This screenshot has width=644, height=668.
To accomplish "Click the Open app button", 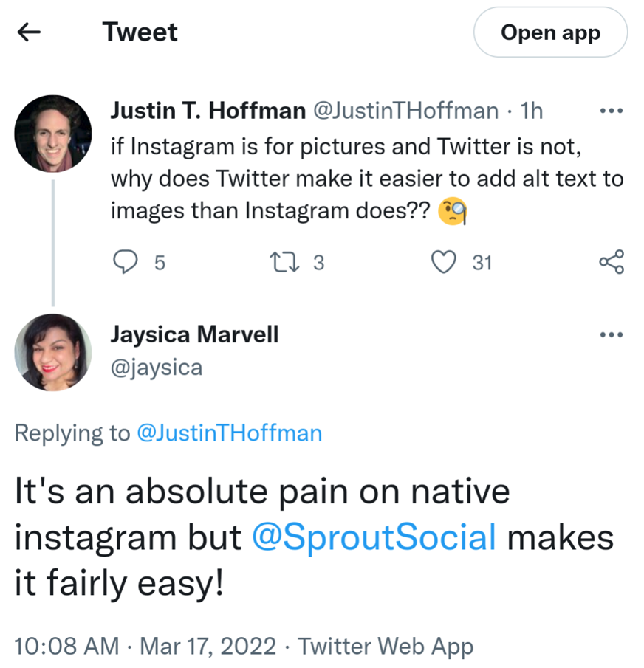I will pos(550,32).
